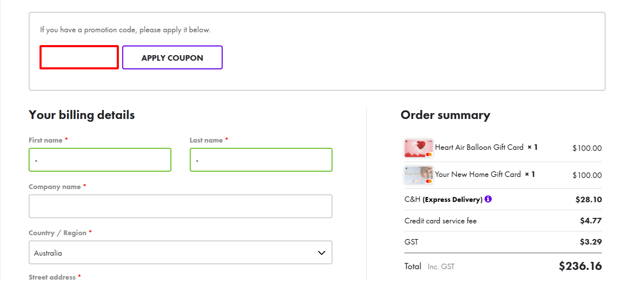The height and width of the screenshot is (281, 644).
Task: Click the Credit card service fee row
Action: pyautogui.click(x=440, y=221)
